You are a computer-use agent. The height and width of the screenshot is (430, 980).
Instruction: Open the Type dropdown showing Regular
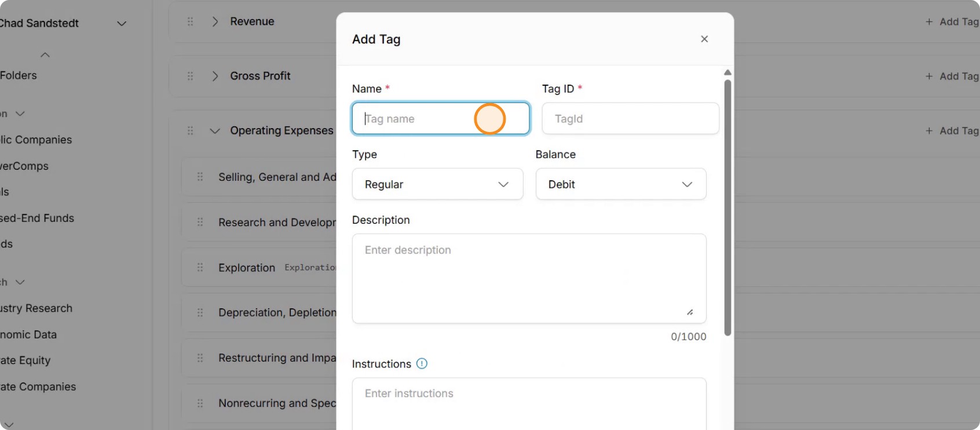[437, 184]
